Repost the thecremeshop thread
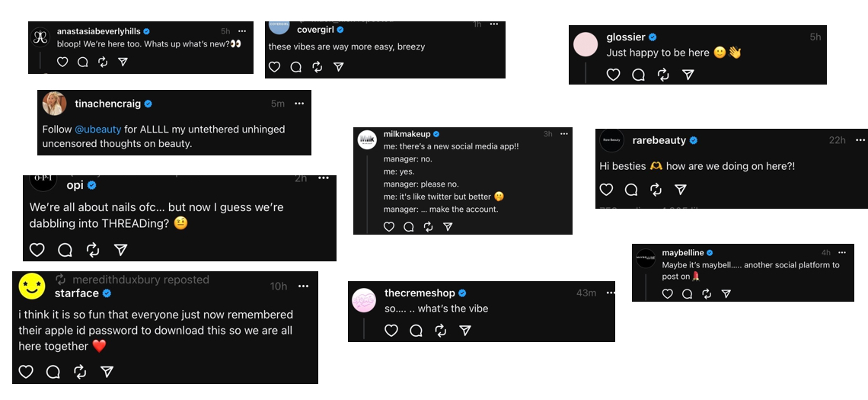The height and width of the screenshot is (400, 868). pos(440,331)
